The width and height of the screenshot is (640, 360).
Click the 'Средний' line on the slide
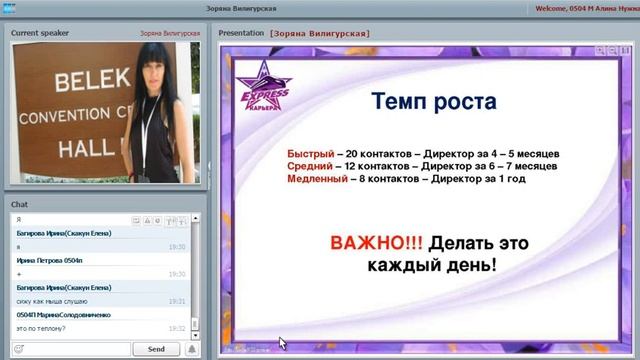pyautogui.click(x=422, y=166)
